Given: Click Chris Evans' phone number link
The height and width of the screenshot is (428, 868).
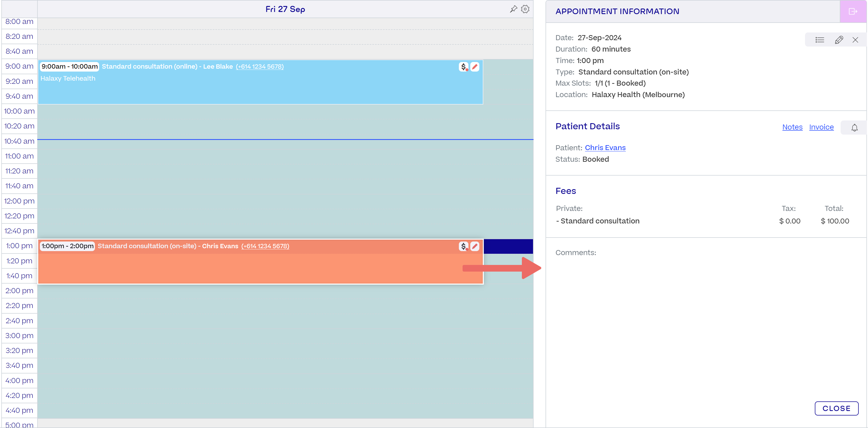Looking at the screenshot, I should 265,246.
